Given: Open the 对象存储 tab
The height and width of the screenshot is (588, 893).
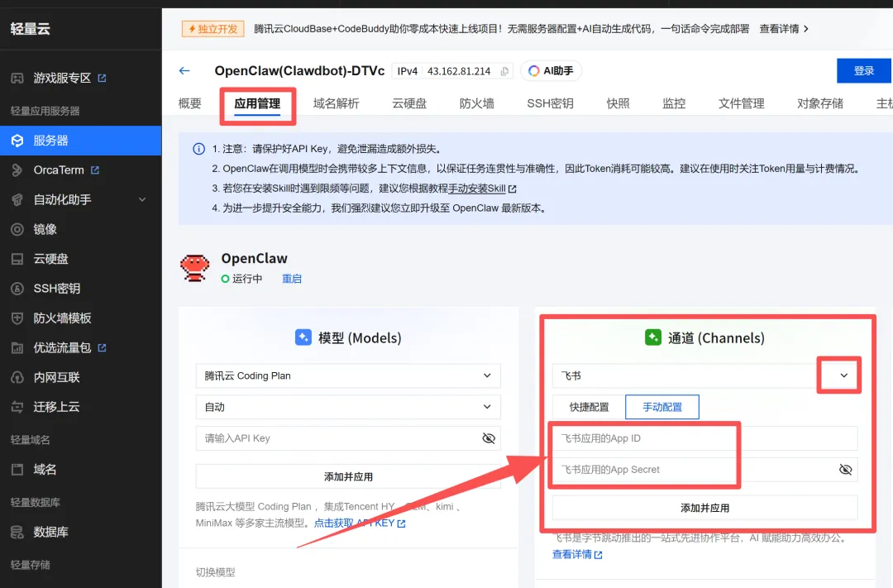Looking at the screenshot, I should (820, 103).
